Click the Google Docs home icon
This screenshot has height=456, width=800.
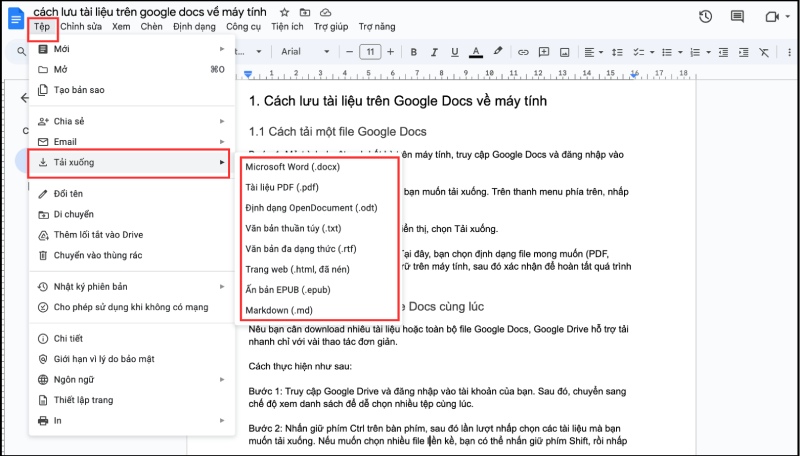tap(16, 20)
